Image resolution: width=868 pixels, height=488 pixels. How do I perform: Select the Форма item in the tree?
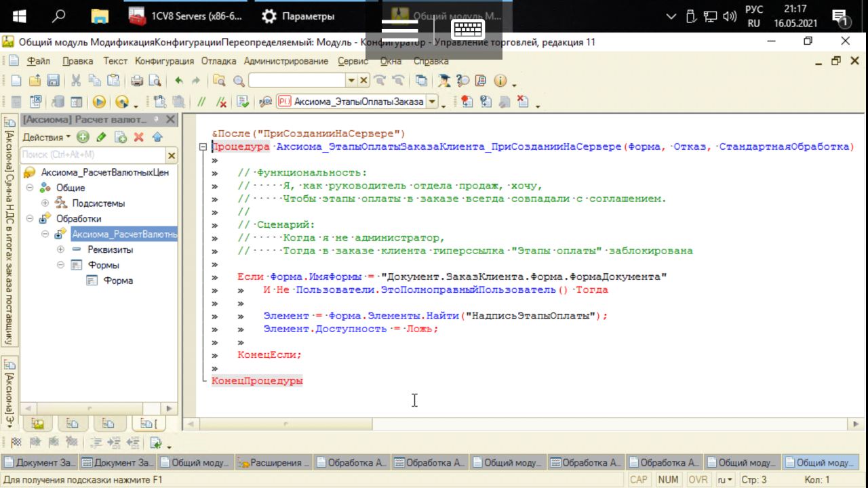pyautogui.click(x=118, y=281)
